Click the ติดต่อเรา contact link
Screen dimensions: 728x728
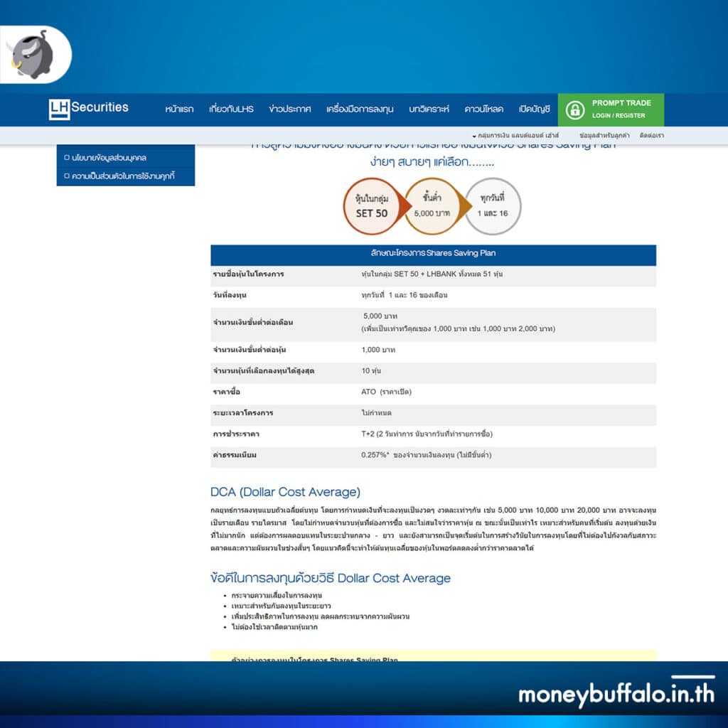click(651, 135)
